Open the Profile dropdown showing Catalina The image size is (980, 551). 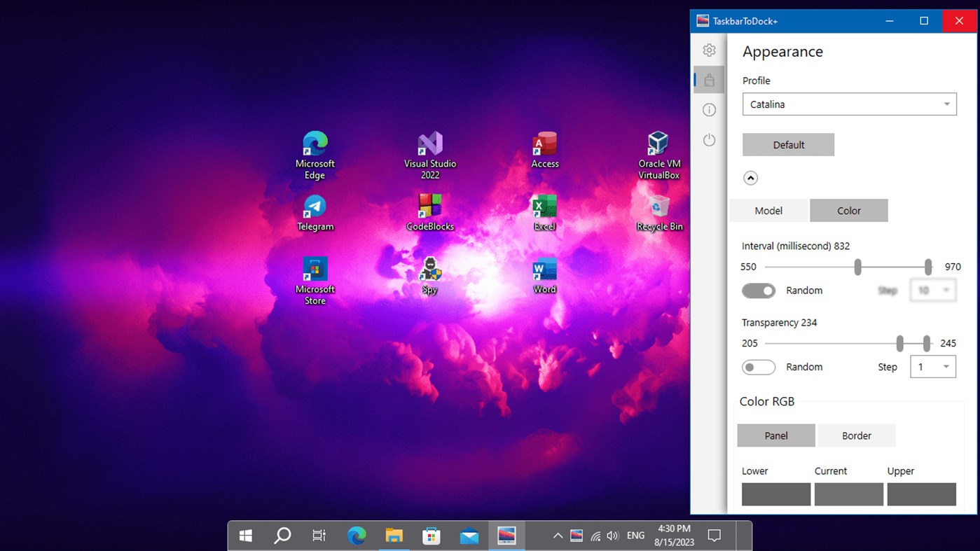pyautogui.click(x=849, y=104)
